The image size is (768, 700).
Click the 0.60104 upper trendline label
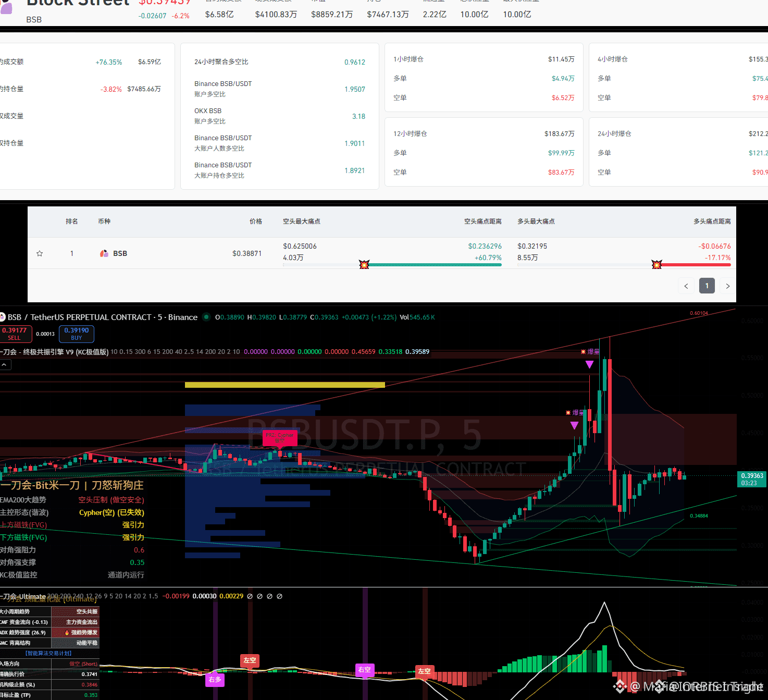pos(699,313)
